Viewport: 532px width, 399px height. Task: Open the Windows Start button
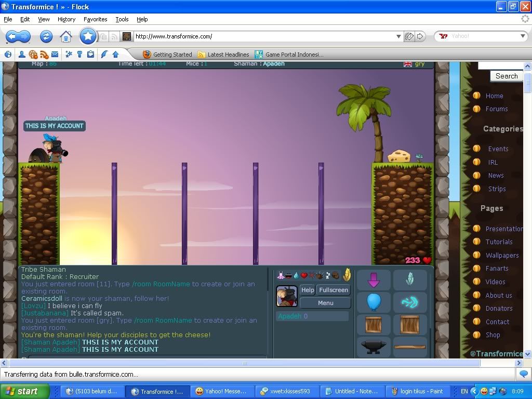pos(24,391)
